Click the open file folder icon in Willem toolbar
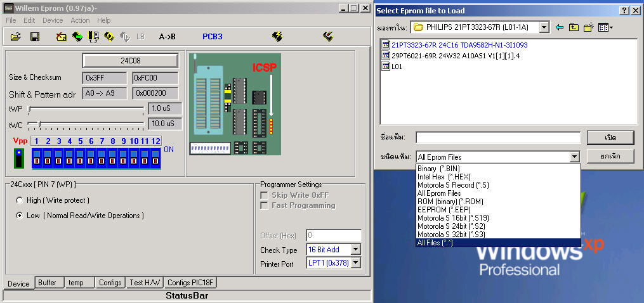 (x=16, y=37)
